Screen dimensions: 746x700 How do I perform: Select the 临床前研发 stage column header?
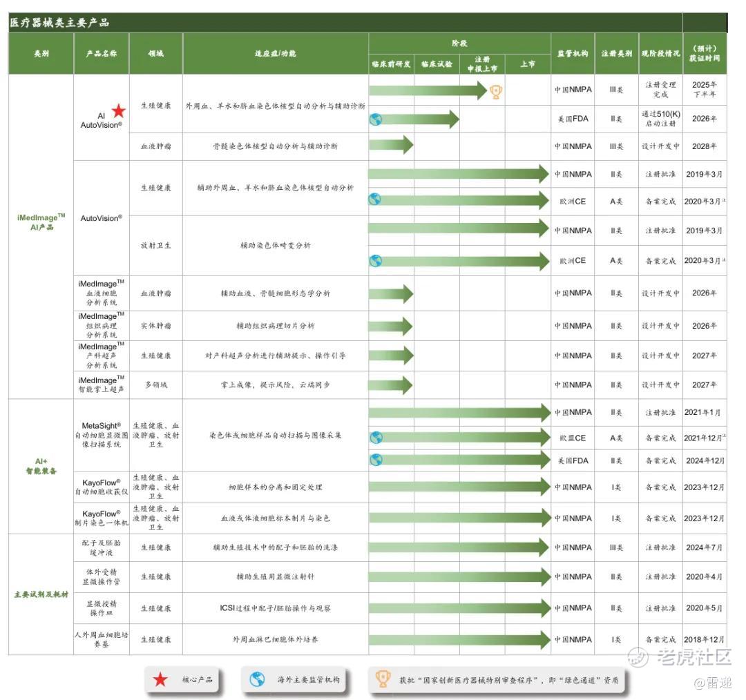point(391,64)
